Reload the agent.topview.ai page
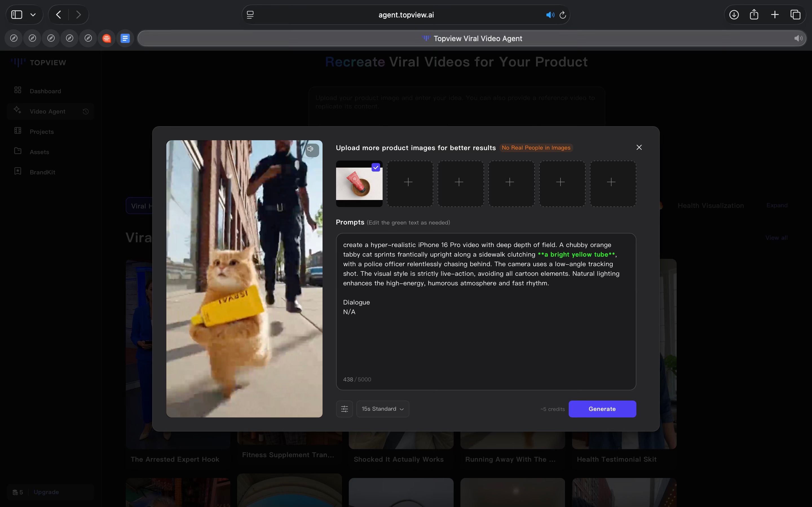812x507 pixels. coord(563,15)
